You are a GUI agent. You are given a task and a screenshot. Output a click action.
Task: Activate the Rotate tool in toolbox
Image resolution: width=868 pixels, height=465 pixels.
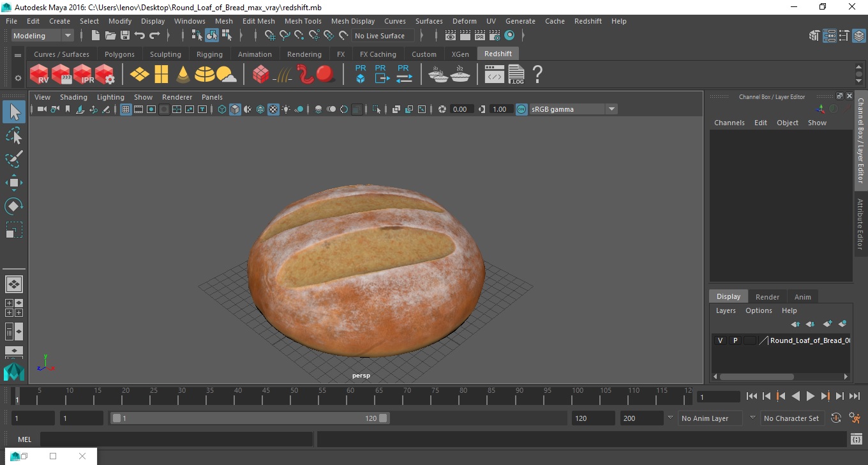tap(14, 206)
